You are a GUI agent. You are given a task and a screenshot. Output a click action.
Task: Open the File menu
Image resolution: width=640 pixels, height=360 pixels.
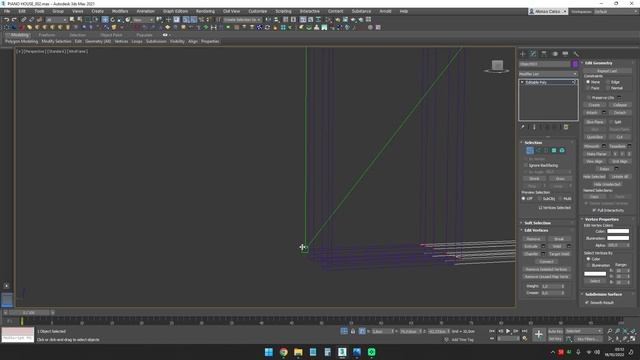coord(7,11)
